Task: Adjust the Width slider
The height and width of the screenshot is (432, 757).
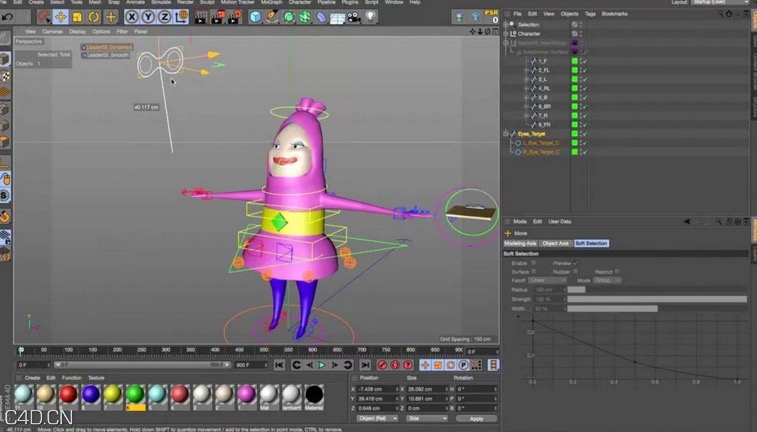Action: click(657, 308)
